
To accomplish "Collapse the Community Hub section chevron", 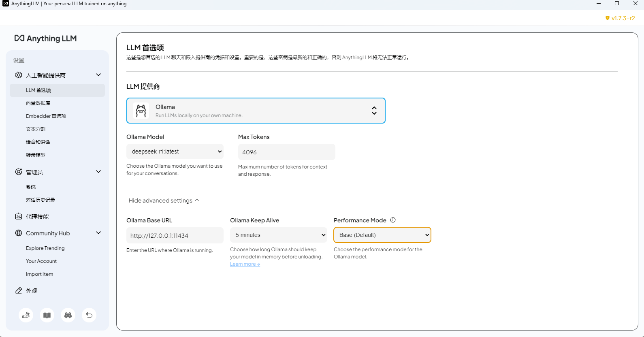I will click(x=98, y=233).
